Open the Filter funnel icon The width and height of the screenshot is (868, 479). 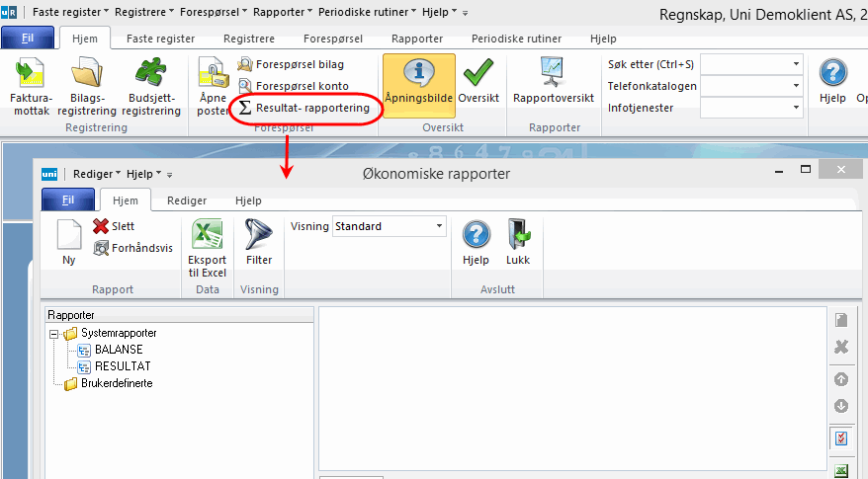tap(259, 237)
